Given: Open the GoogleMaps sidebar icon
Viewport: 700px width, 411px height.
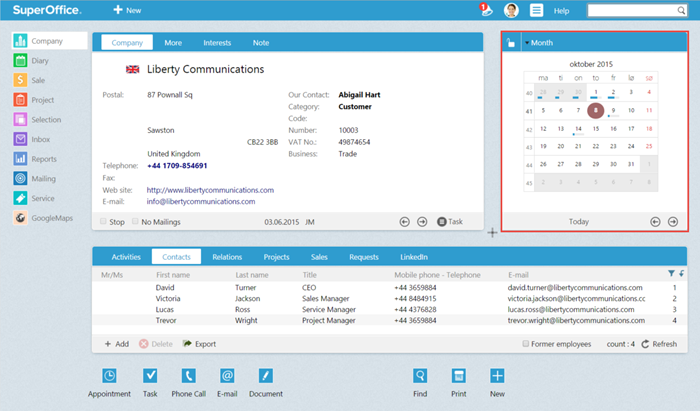Looking at the screenshot, I should 20,217.
